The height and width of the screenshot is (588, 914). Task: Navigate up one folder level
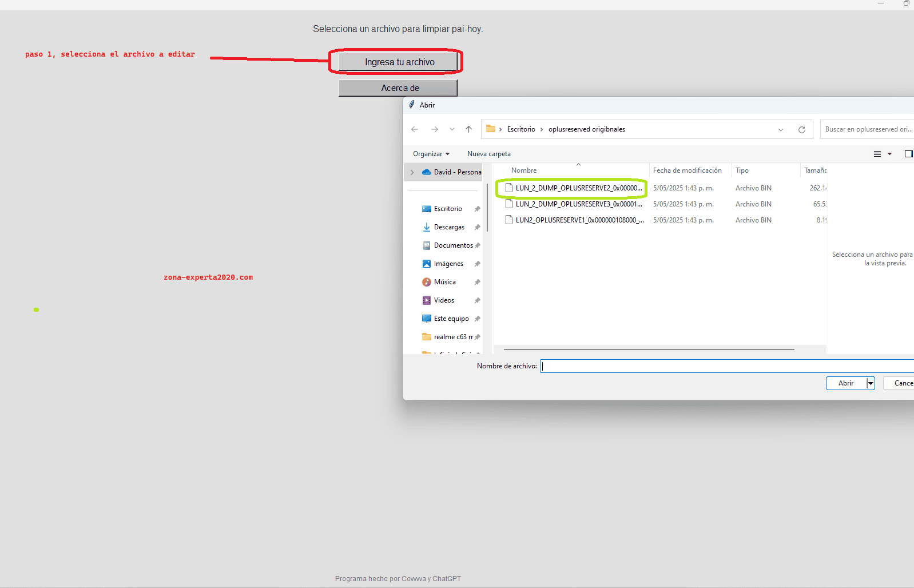pos(469,129)
